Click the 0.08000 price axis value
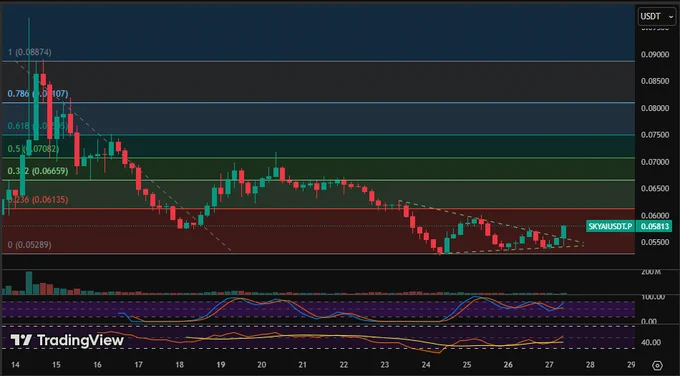The height and width of the screenshot is (376, 680). point(655,108)
